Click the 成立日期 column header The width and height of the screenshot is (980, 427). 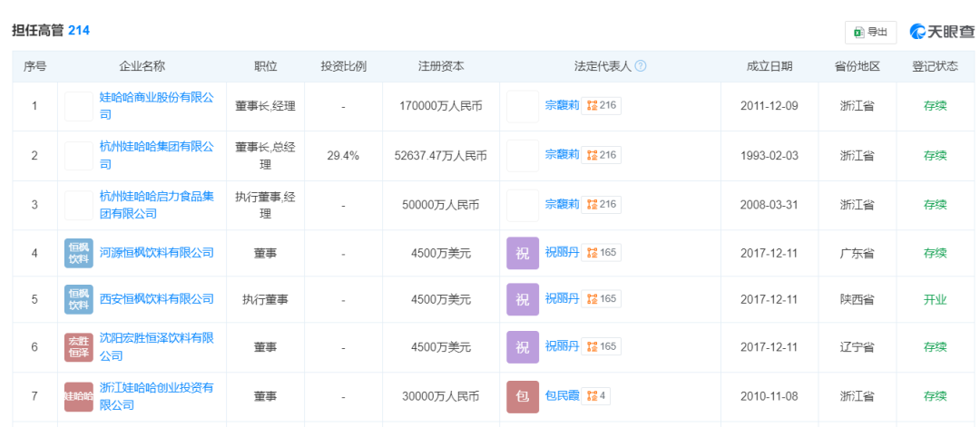pyautogui.click(x=769, y=66)
